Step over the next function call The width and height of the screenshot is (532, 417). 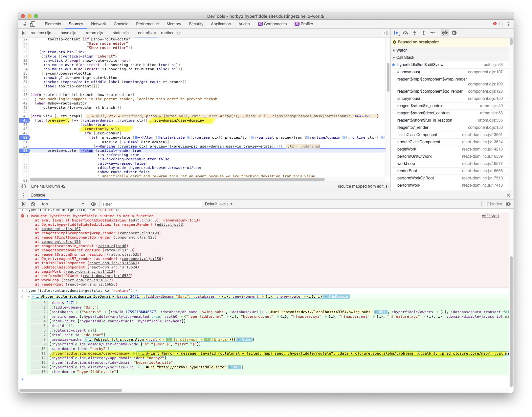406,33
